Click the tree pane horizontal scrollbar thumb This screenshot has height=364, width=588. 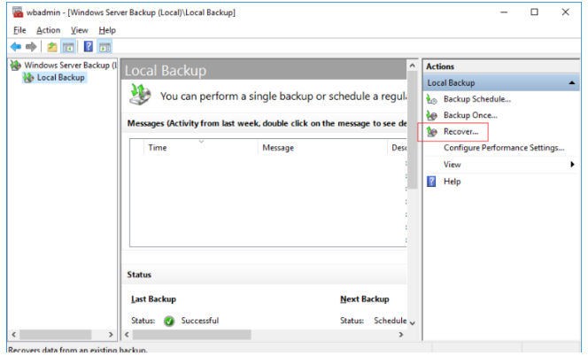pyautogui.click(x=56, y=335)
